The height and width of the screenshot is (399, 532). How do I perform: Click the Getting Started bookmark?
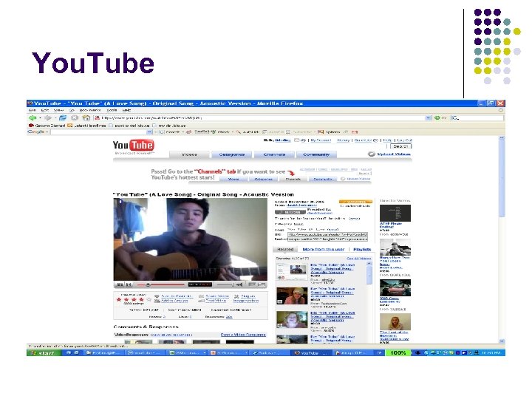coord(47,125)
